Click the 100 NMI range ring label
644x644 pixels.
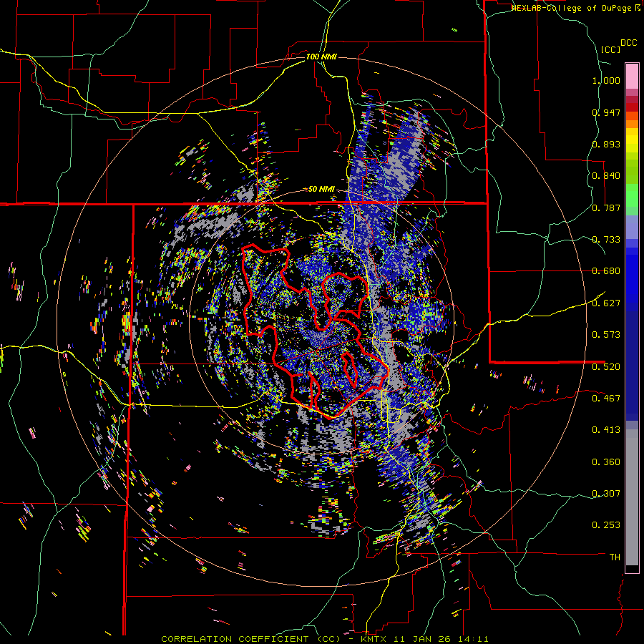[321, 57]
